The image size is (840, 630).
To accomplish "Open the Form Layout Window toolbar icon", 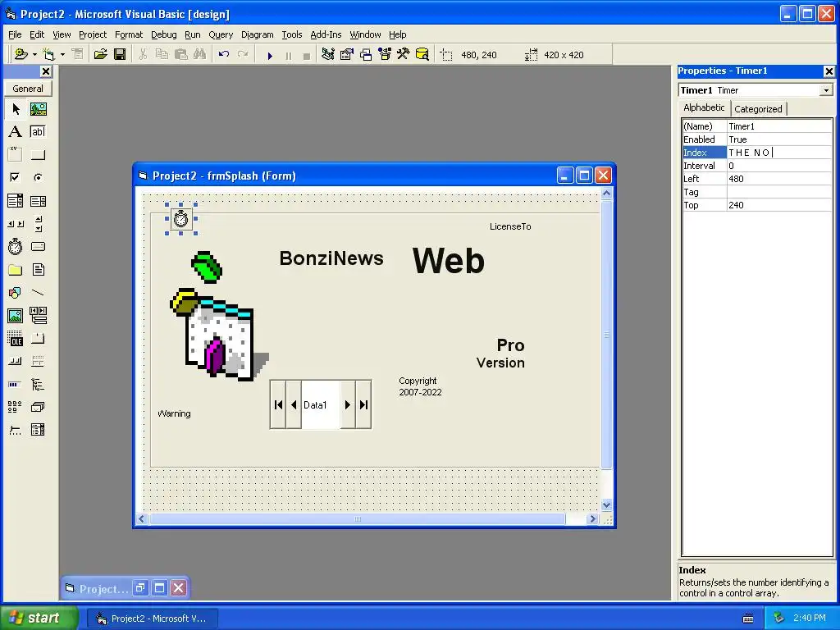I will [x=366, y=55].
